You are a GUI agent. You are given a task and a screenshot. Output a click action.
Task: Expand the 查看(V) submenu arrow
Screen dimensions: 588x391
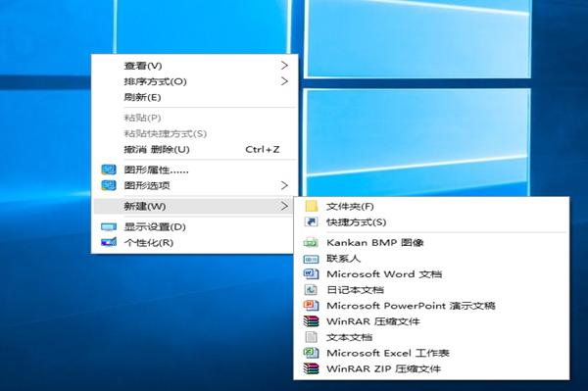point(284,66)
